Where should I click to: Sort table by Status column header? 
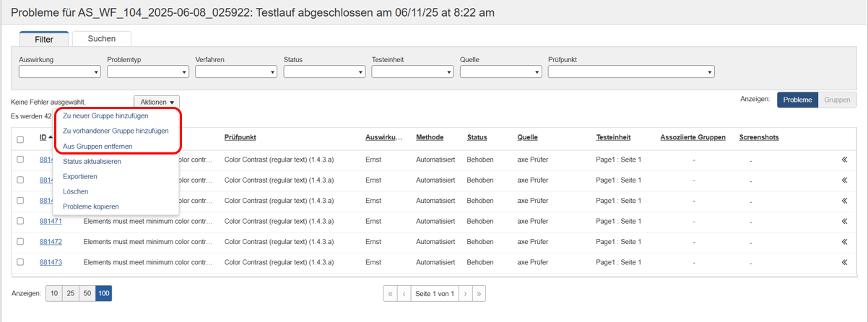[477, 137]
